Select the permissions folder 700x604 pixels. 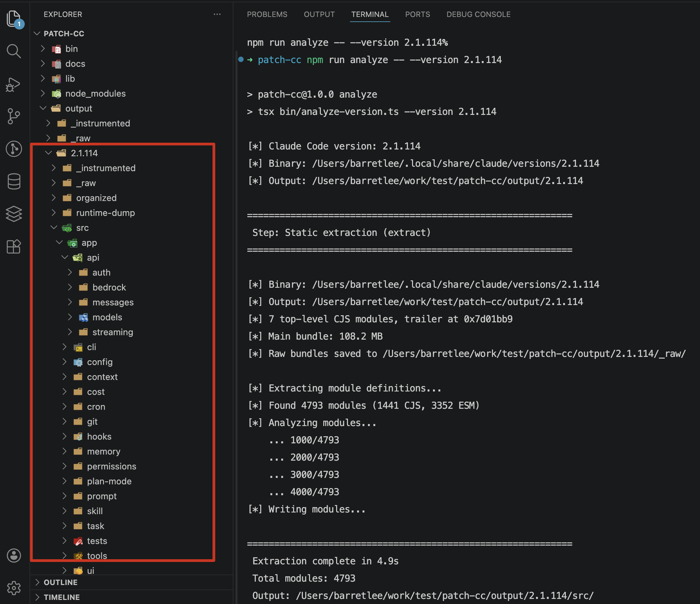coord(111,466)
